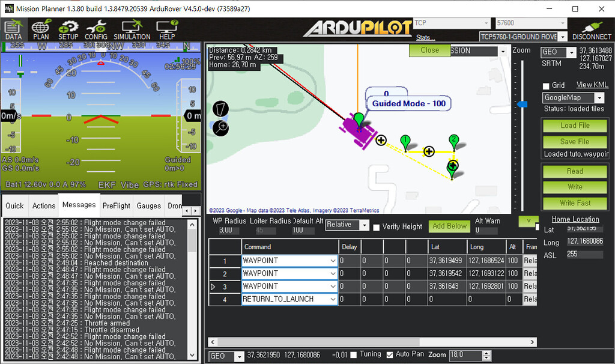The width and height of the screenshot is (615, 364).
Task: Open the Relative altitude frame dropdown
Action: pyautogui.click(x=347, y=225)
